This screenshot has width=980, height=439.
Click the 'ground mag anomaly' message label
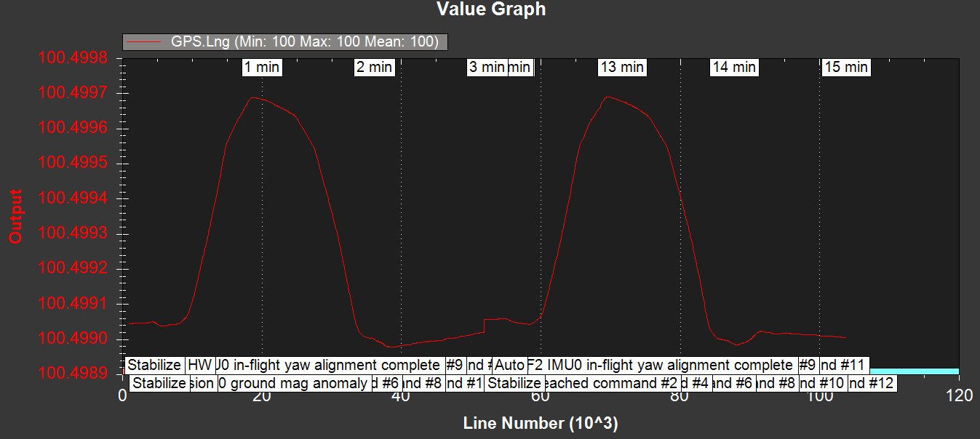tap(298, 383)
